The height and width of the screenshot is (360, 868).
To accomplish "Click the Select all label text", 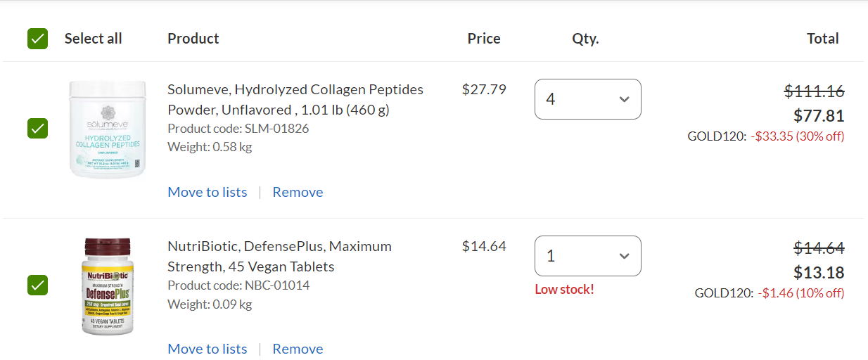I will pos(93,39).
